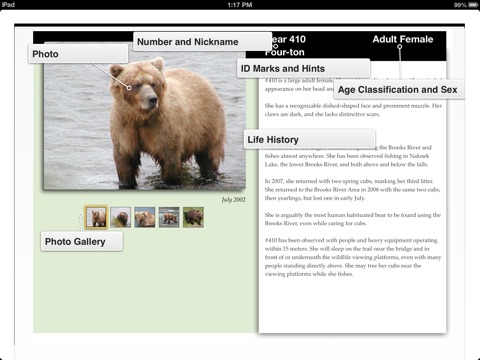
Task: Tap the Adult Female header text
Action: click(403, 39)
